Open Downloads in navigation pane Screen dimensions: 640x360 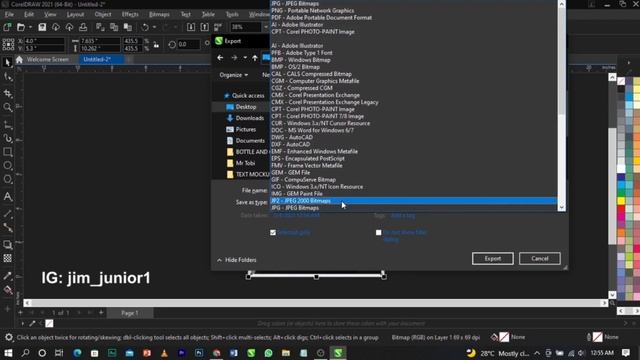(249, 118)
